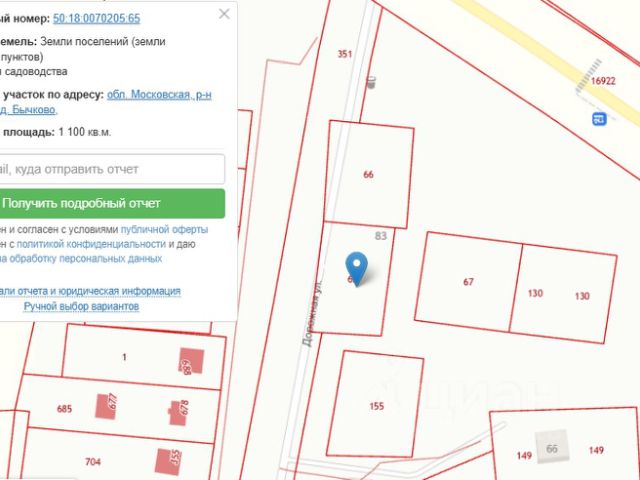The image size is (640, 480).
Task: Select parcel labeled 685
Action: (64, 409)
